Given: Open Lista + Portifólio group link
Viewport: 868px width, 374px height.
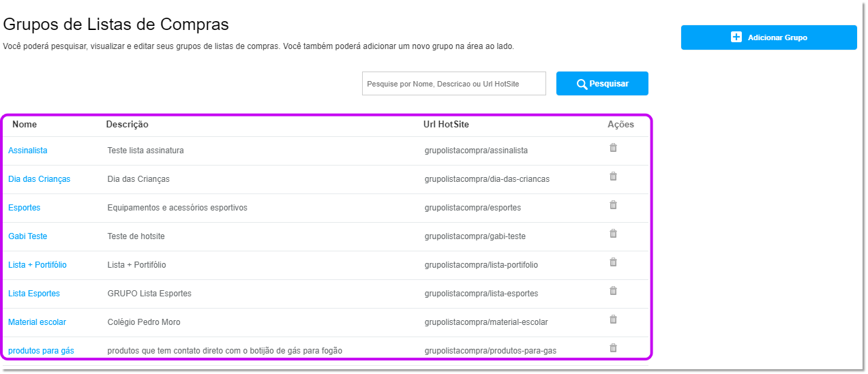Looking at the screenshot, I should 38,265.
